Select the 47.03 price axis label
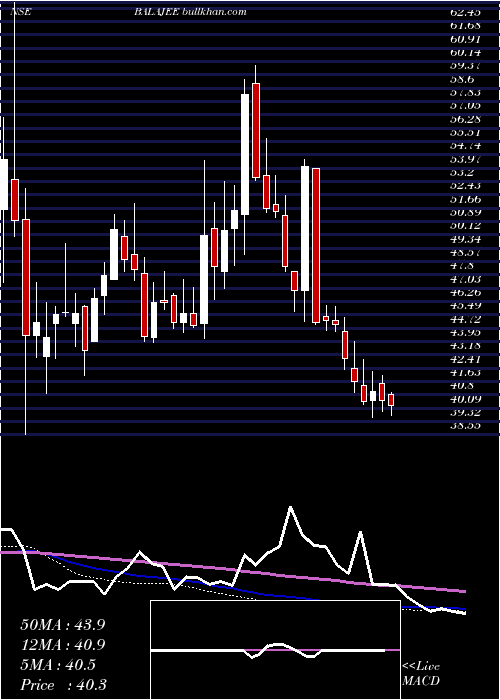The height and width of the screenshot is (700, 500). (465, 279)
